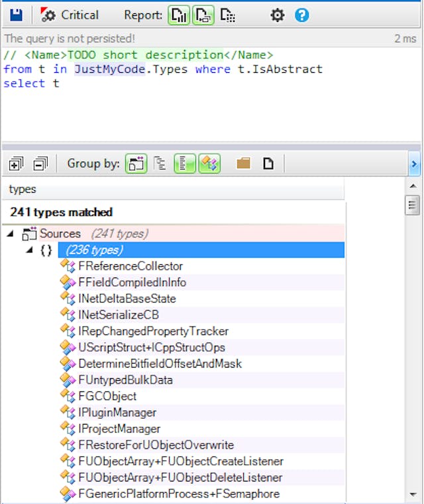Click the types column header
424x504 pixels.
pos(172,189)
